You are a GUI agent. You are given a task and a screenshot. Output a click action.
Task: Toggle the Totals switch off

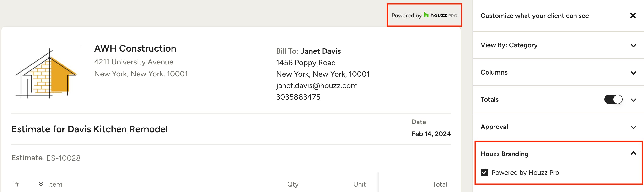pyautogui.click(x=613, y=100)
